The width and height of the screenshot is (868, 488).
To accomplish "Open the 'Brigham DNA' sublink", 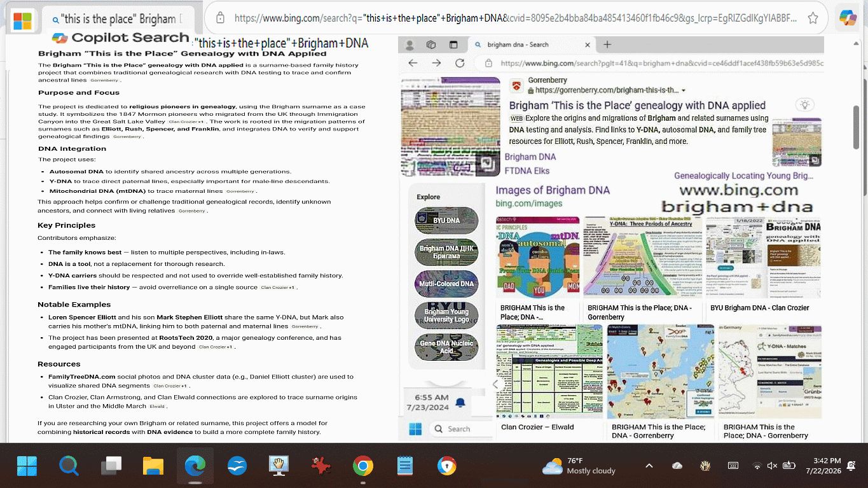I will pyautogui.click(x=530, y=157).
